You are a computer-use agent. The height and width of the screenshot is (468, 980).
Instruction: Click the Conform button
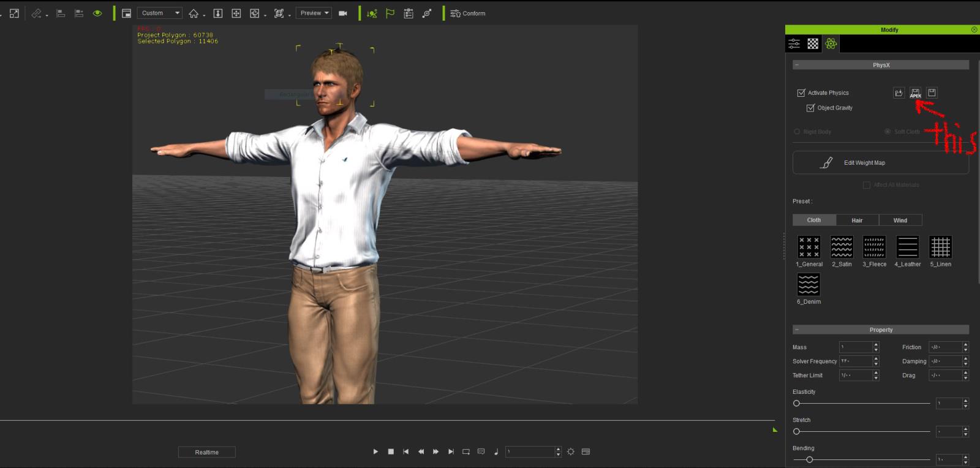[468, 13]
